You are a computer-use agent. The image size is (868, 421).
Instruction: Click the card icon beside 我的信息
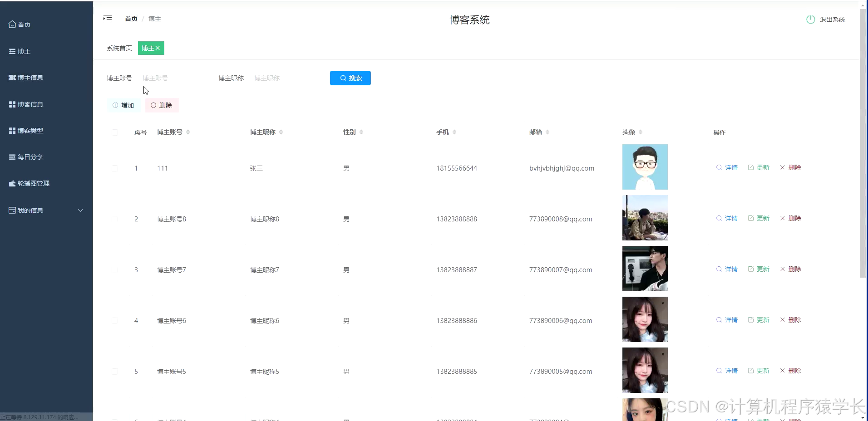tap(12, 210)
